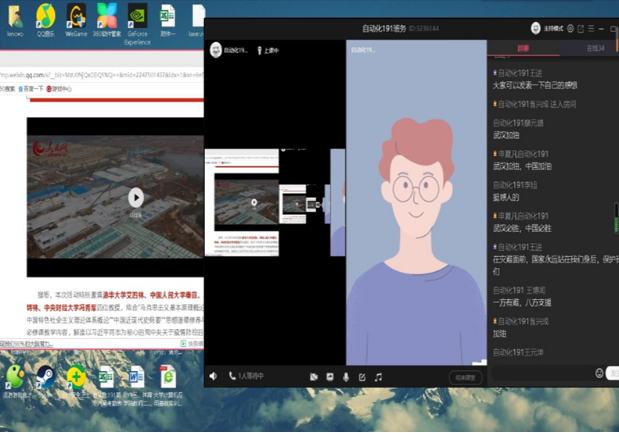Click the microphone icon in bottom toolbar
This screenshot has width=619, height=433.
click(346, 377)
